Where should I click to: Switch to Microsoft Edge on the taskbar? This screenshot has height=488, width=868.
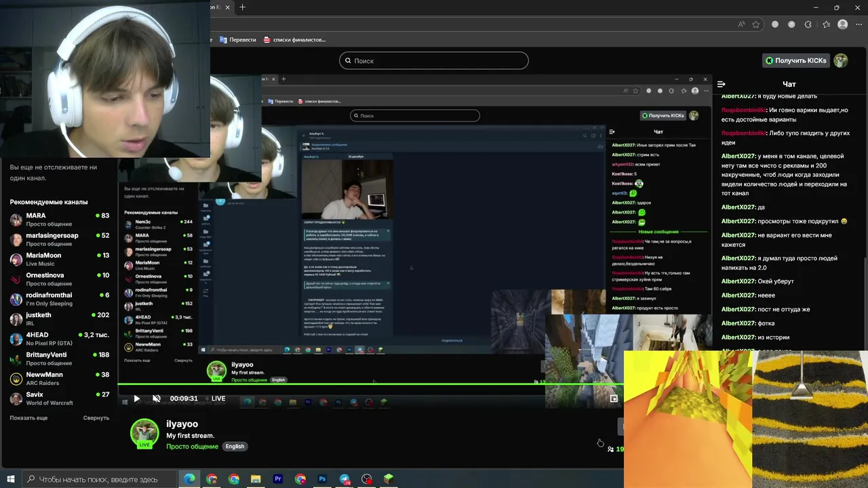[189, 479]
